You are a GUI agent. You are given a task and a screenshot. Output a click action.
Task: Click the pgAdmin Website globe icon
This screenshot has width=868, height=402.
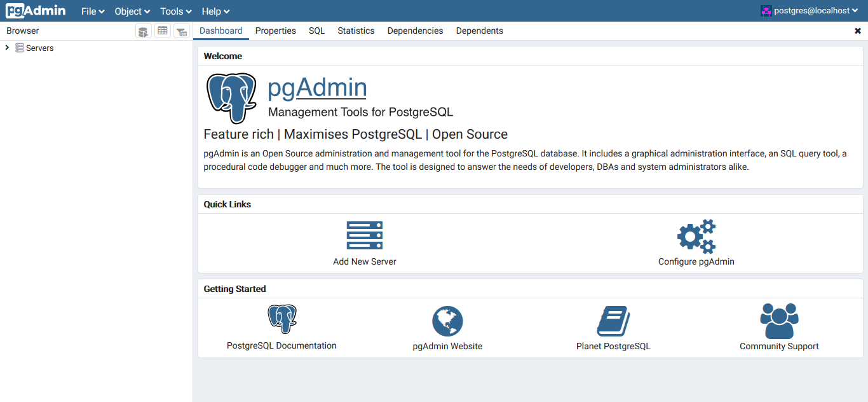[x=447, y=321]
